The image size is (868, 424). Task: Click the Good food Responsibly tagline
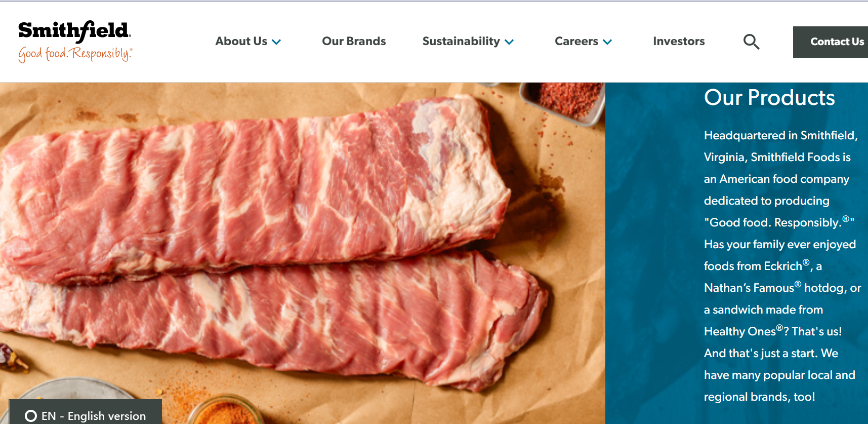pos(75,54)
